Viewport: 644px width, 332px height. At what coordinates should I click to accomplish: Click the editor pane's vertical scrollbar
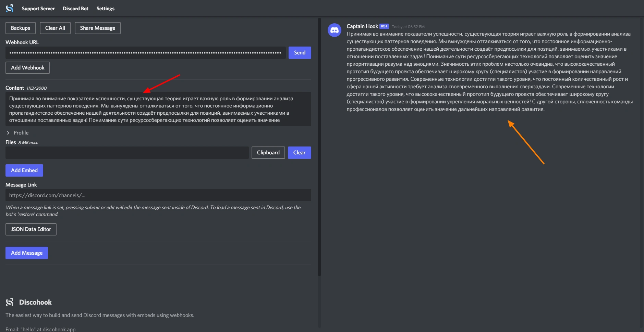coord(319,147)
